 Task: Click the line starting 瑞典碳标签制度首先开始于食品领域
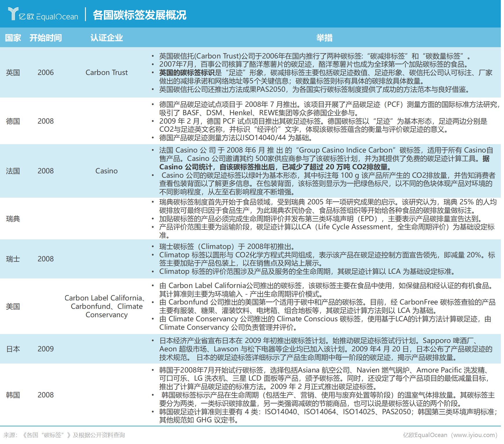click(328, 202)
